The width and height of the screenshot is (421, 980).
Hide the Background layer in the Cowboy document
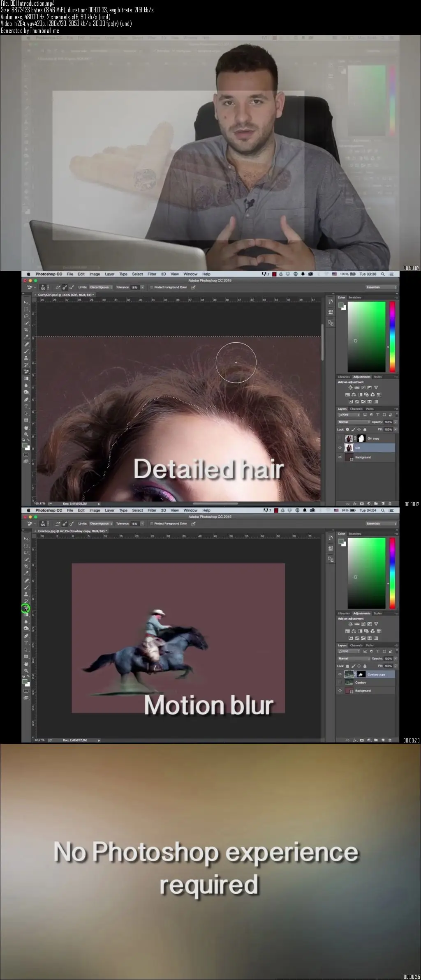340,691
